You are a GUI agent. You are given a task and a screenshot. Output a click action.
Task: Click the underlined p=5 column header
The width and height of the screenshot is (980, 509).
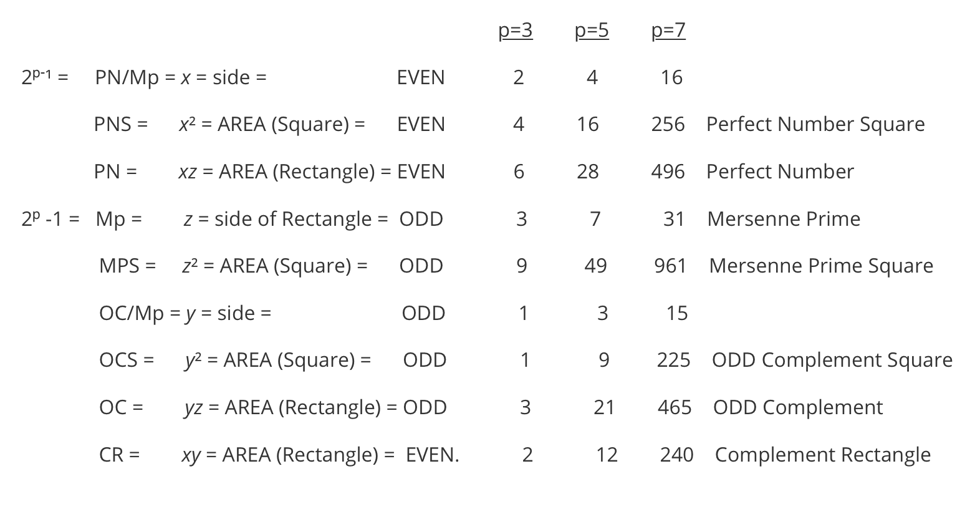[592, 31]
